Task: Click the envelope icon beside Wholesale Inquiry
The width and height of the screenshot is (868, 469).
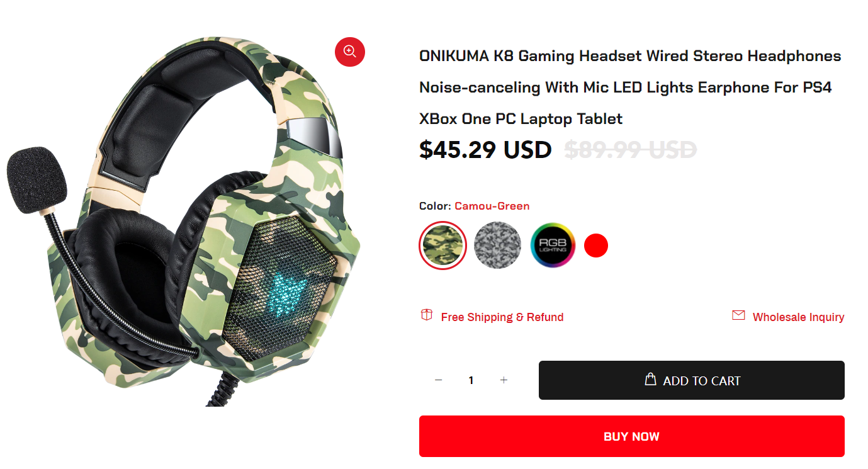Action: tap(738, 315)
